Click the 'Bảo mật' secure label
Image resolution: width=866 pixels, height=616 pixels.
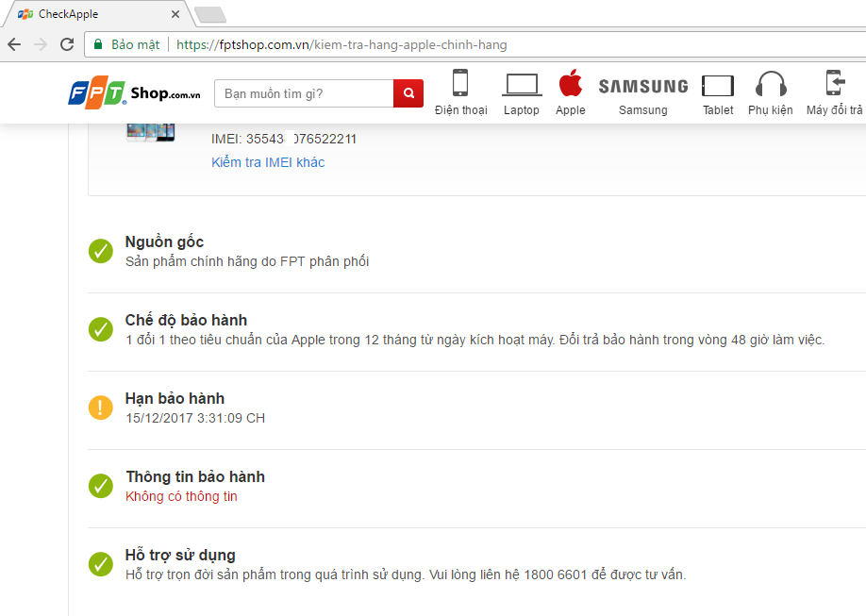[x=135, y=44]
